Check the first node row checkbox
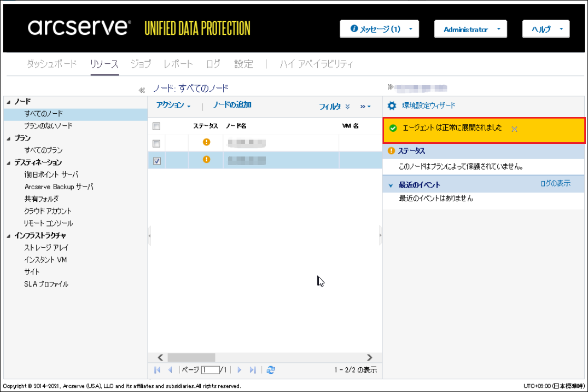The image size is (588, 392). 156,143
